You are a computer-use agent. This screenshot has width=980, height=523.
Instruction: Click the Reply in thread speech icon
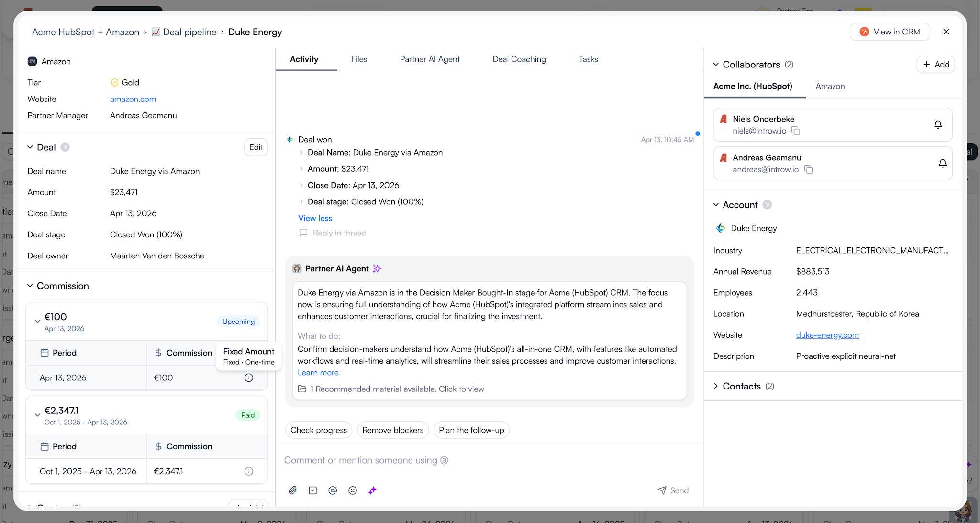coord(303,233)
